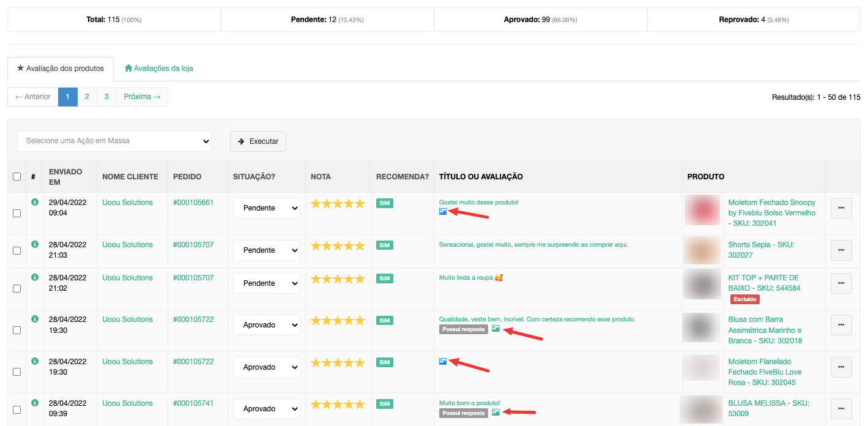868x426 pixels.
Task: Open more-options button for Blusa com Barra
Action: (841, 325)
